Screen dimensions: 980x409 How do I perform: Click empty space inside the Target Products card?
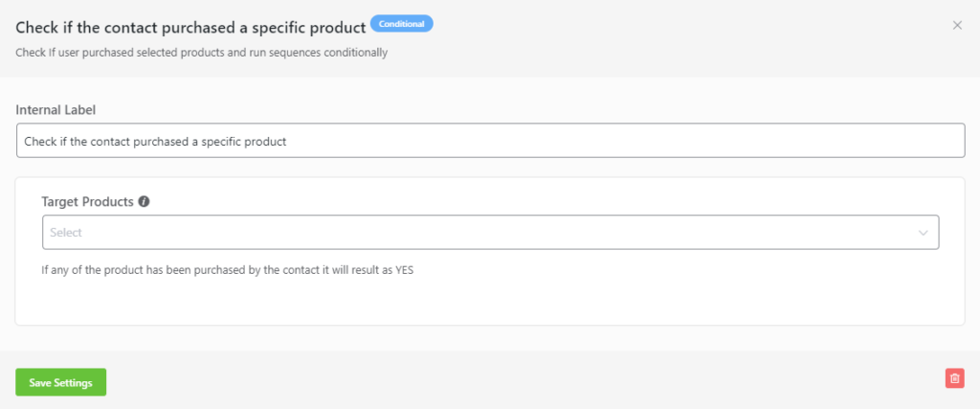click(491, 302)
